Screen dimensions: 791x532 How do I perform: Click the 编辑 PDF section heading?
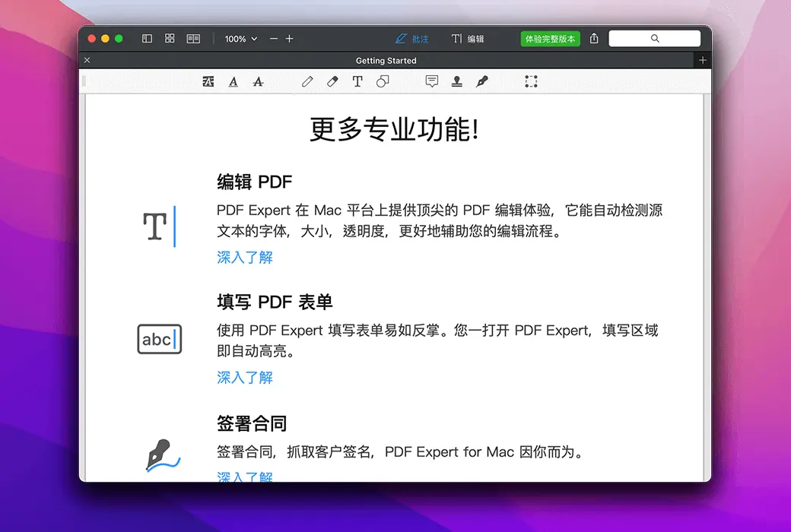[x=254, y=182]
